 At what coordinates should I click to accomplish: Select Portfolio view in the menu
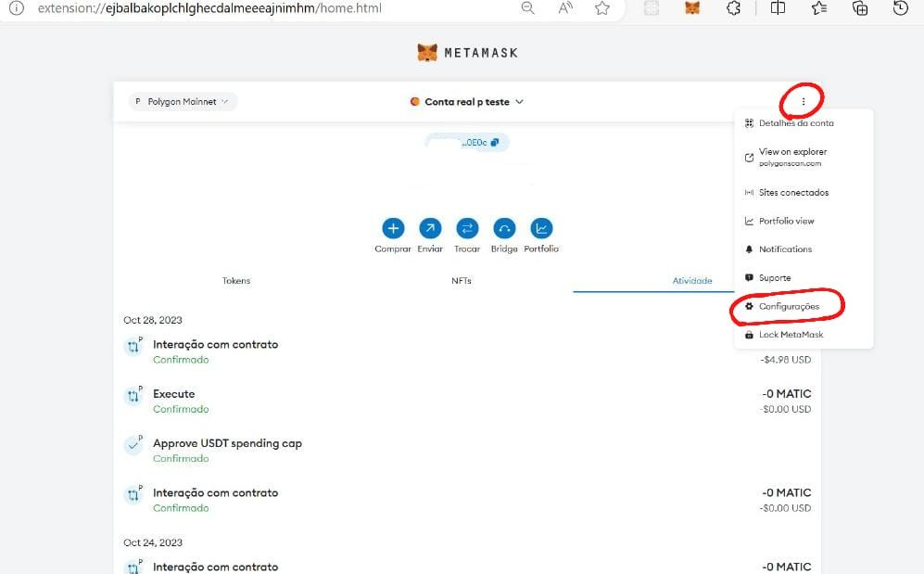pyautogui.click(x=804, y=221)
